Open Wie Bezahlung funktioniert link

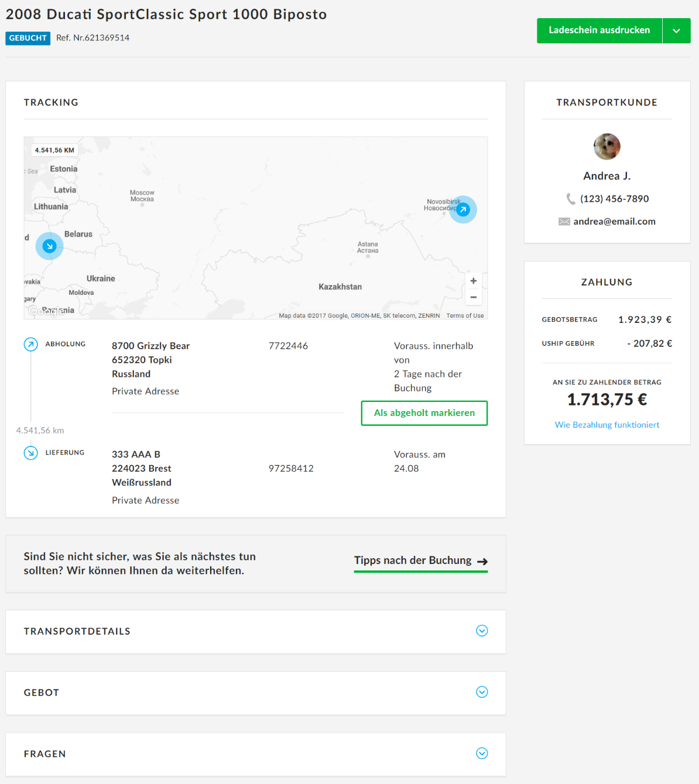click(x=607, y=425)
